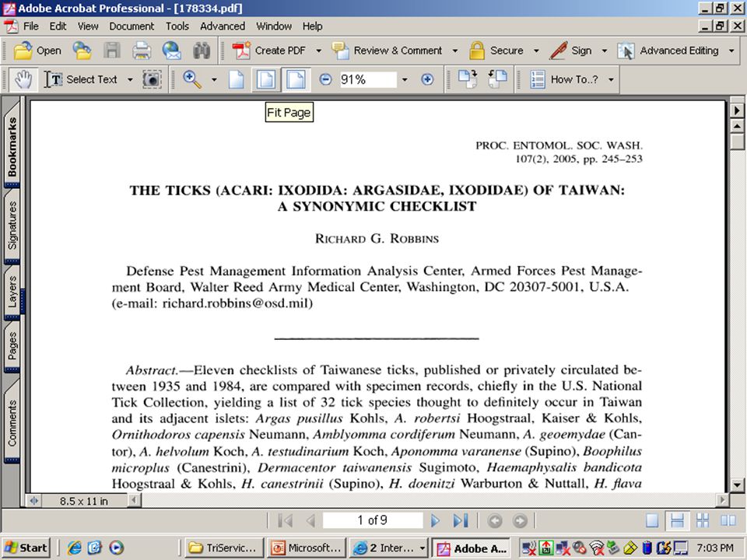
Task: Activate the Select Text tool
Action: [80, 79]
